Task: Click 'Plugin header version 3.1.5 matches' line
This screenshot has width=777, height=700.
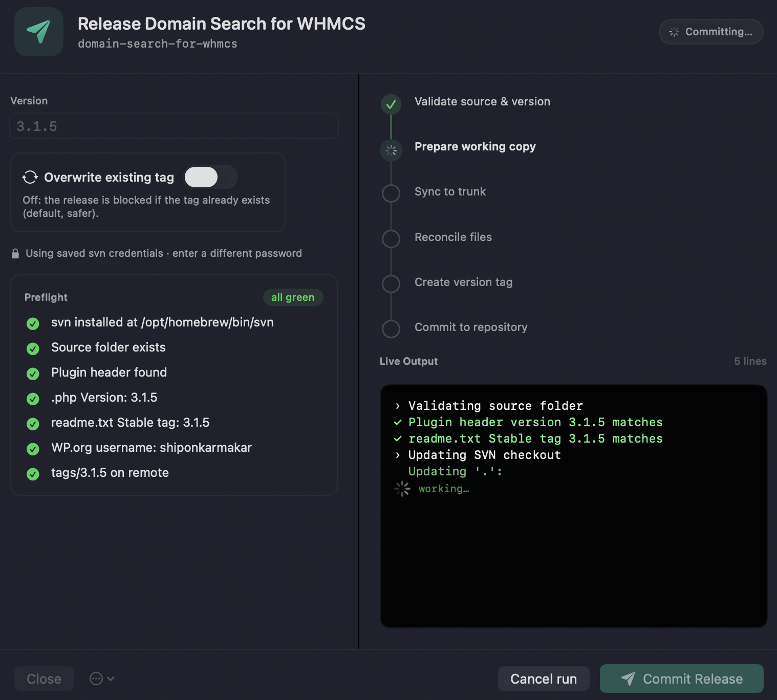Action: (535, 422)
